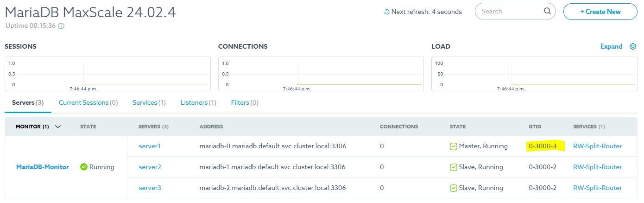Open dashboard graph settings gear

click(x=633, y=46)
